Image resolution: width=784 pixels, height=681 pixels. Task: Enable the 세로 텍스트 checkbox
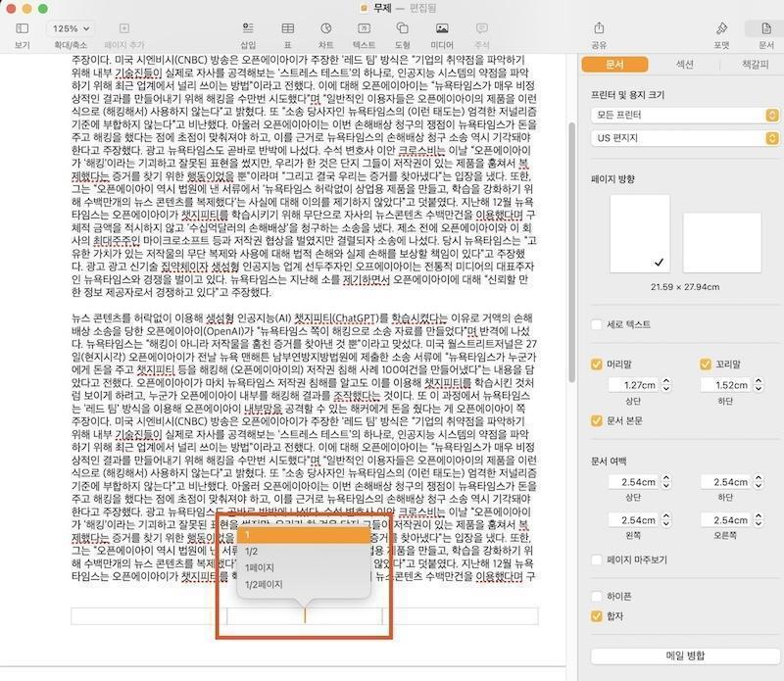click(x=596, y=324)
